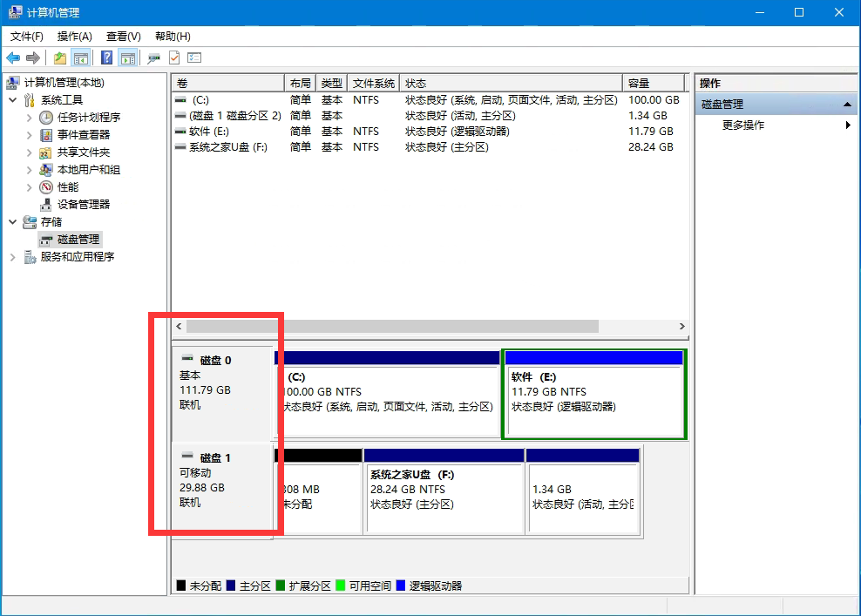Screen dimensions: 861x616
Task: Select 磁盘管理 under 存储
Action: click(x=78, y=239)
